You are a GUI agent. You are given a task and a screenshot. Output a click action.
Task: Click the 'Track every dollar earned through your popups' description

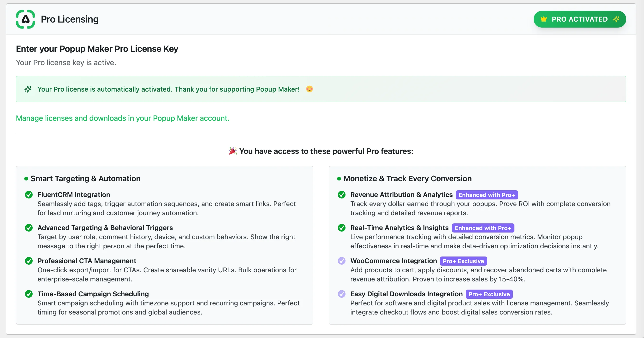(x=480, y=208)
